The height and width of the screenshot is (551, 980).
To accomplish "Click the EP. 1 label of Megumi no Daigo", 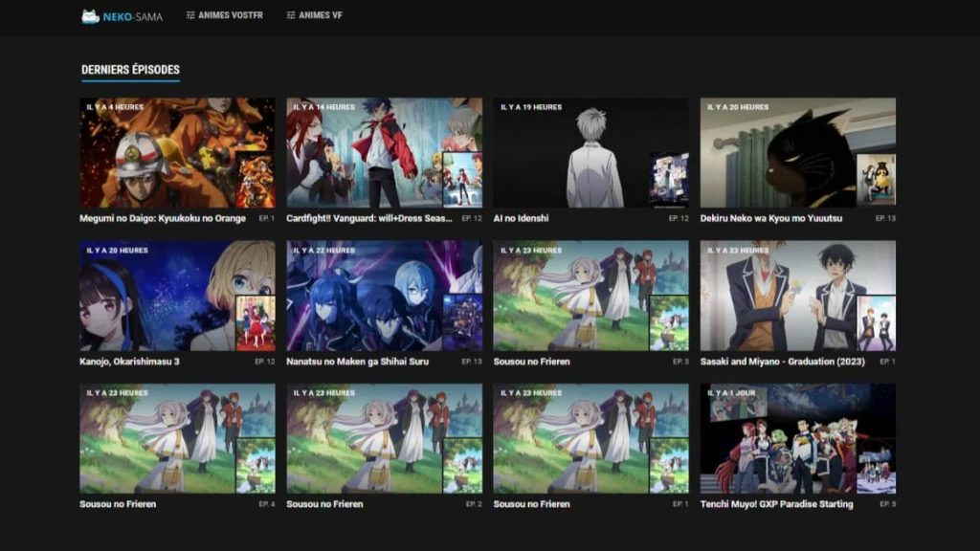I will pyautogui.click(x=267, y=218).
